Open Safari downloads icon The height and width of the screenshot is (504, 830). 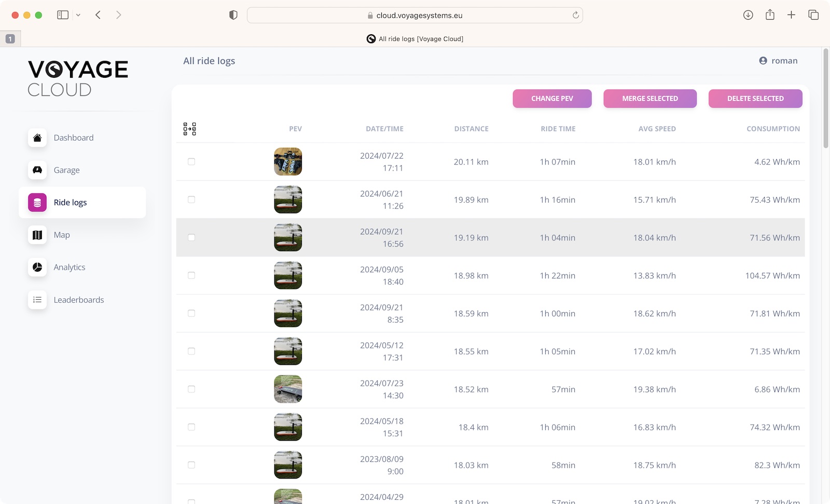click(748, 15)
